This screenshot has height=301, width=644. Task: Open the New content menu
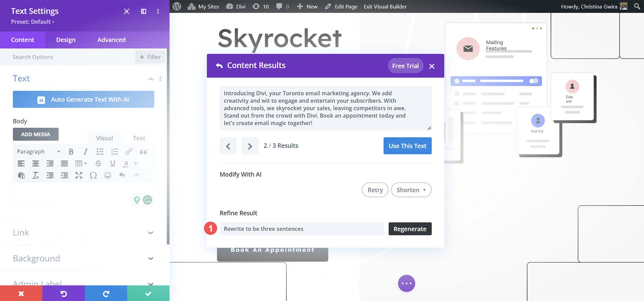pyautogui.click(x=307, y=6)
